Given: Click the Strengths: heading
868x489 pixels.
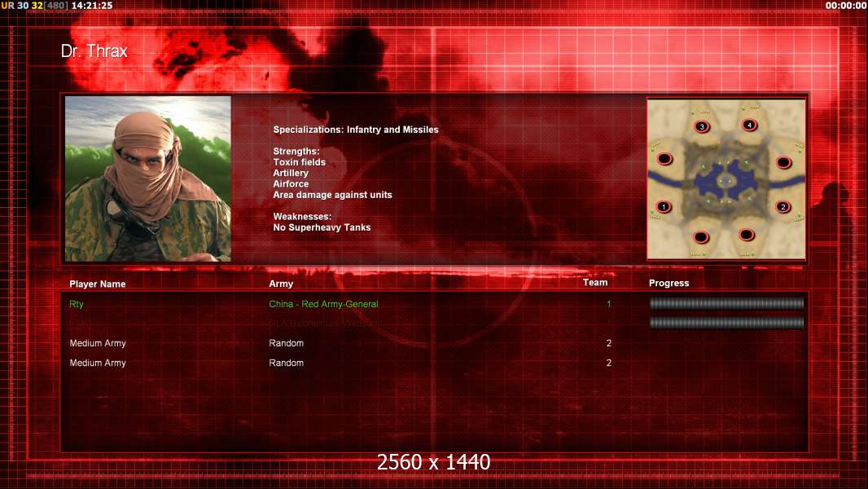Looking at the screenshot, I should (x=296, y=152).
